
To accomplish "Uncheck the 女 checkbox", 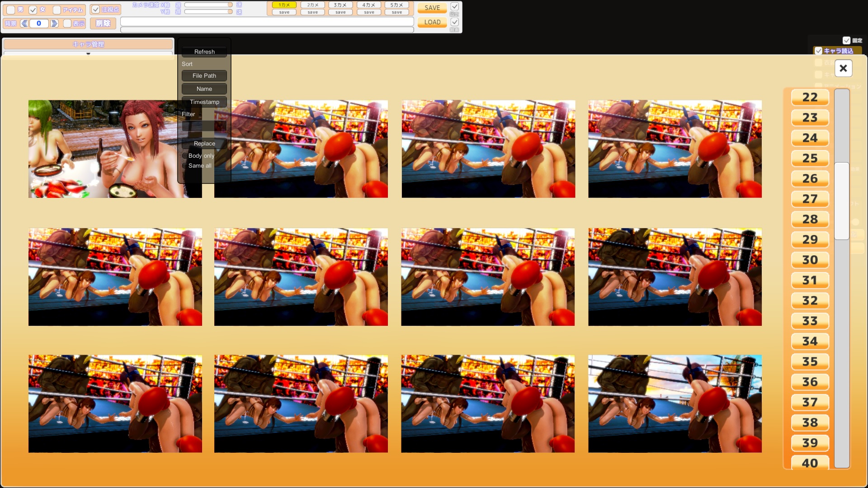I will click(33, 9).
